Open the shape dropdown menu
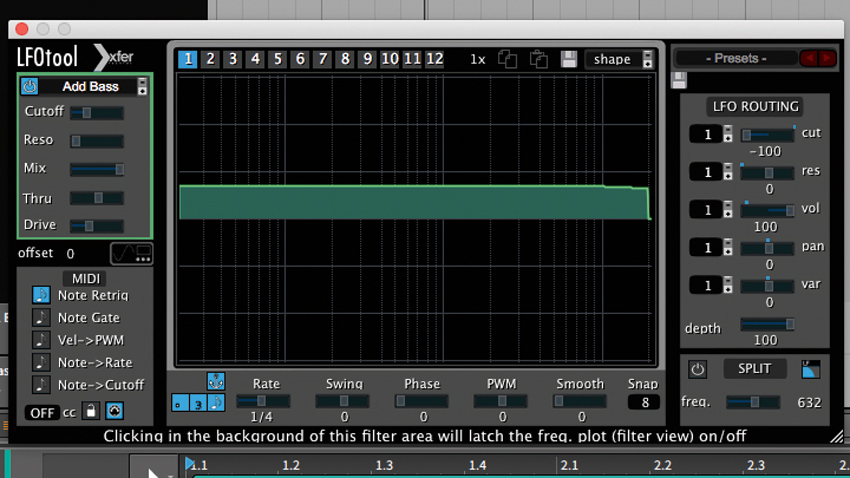850x478 pixels. tap(620, 59)
